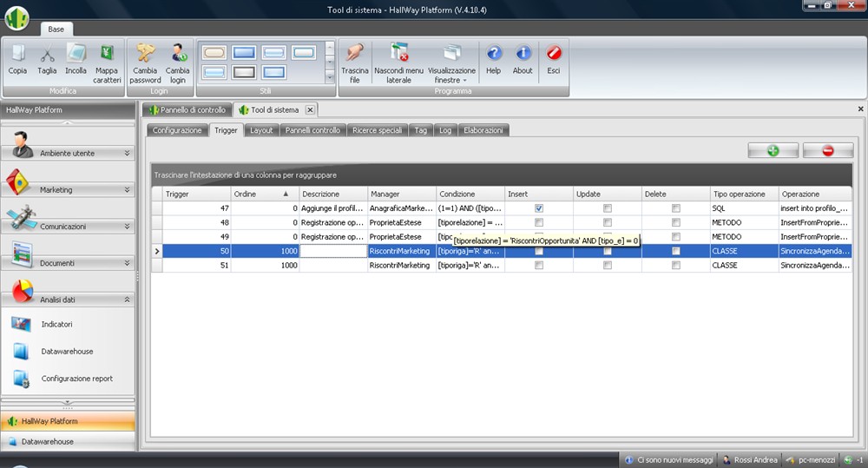Toggle Insert checkbox for trigger 51
The width and height of the screenshot is (868, 468).
tap(539, 266)
